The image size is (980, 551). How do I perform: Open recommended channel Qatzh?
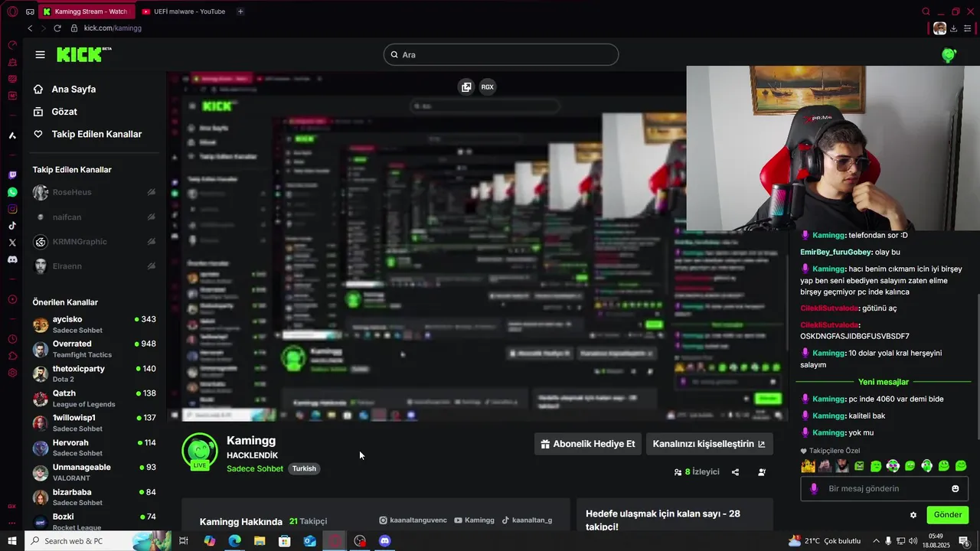(94, 398)
